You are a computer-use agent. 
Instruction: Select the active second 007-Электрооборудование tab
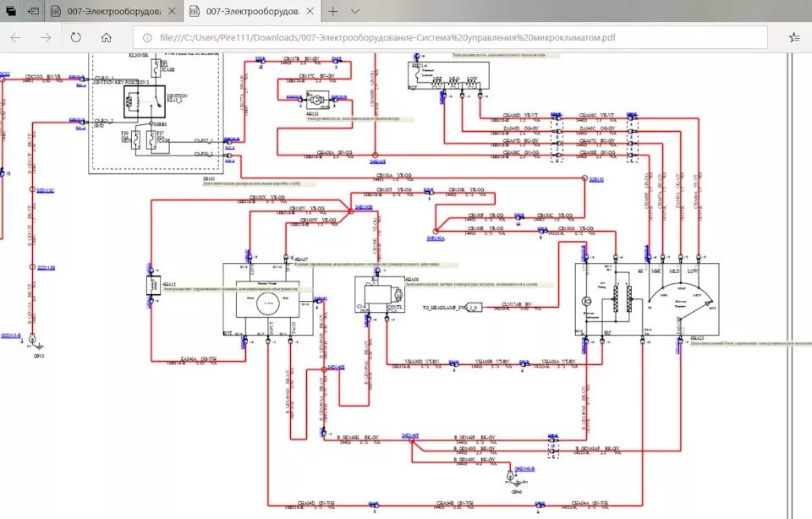[252, 11]
